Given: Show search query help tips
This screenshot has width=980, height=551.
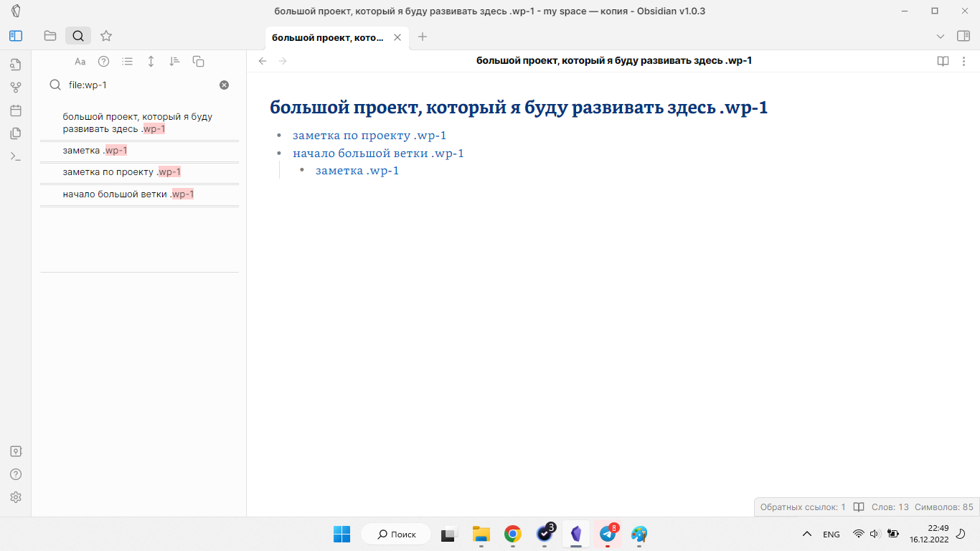Looking at the screenshot, I should click(104, 62).
